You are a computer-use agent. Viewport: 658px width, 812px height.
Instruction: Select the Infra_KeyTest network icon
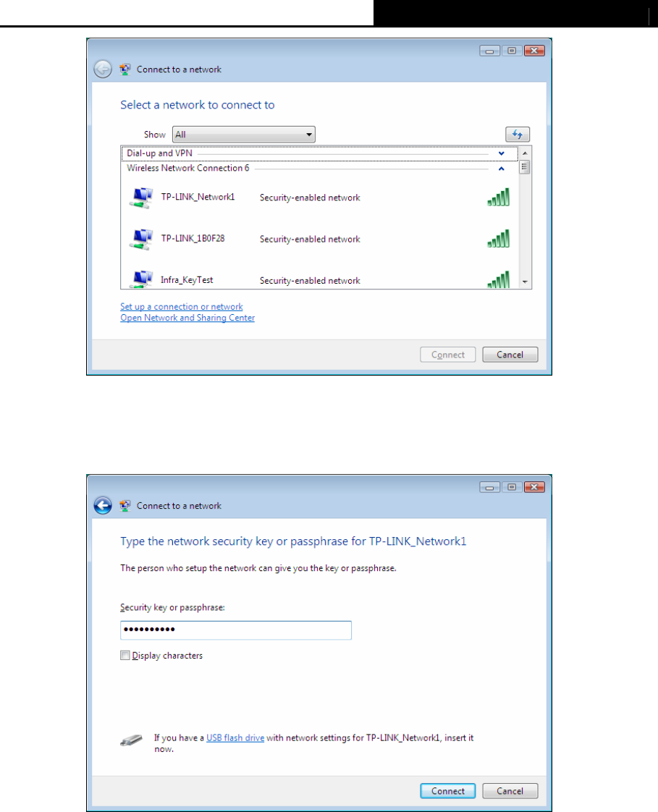141,279
